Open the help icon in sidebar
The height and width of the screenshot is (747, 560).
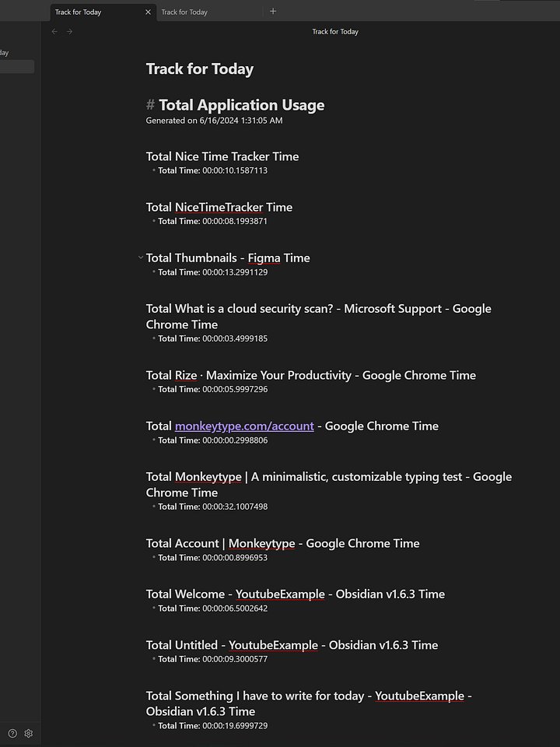point(12,733)
